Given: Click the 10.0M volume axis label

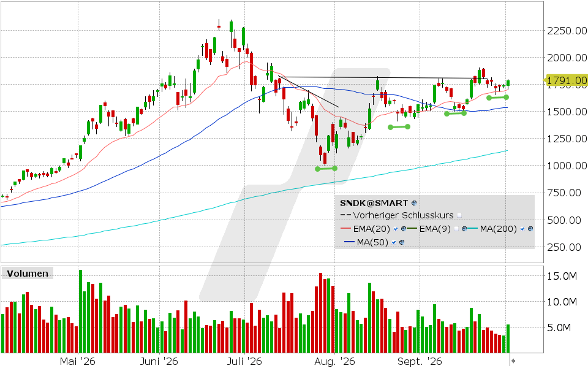Looking at the screenshot, I should coord(562,302).
